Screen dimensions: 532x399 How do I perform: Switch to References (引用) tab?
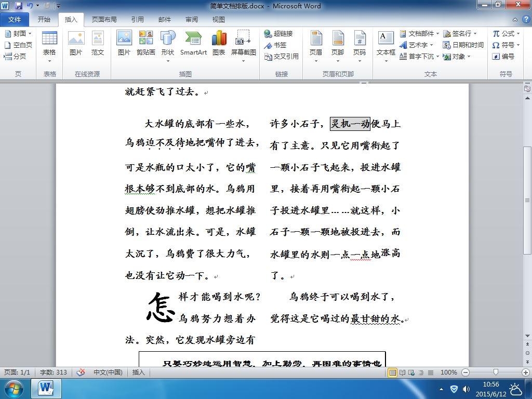point(137,19)
